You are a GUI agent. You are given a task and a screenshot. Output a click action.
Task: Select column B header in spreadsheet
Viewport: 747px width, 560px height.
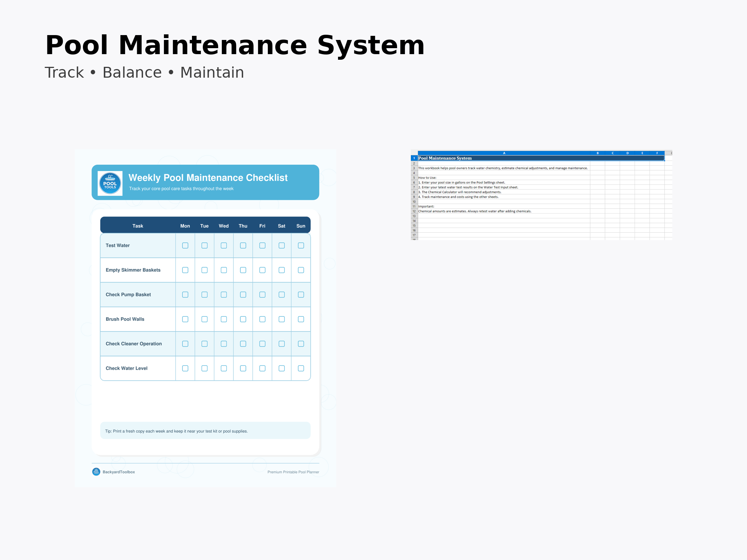pos(598,153)
